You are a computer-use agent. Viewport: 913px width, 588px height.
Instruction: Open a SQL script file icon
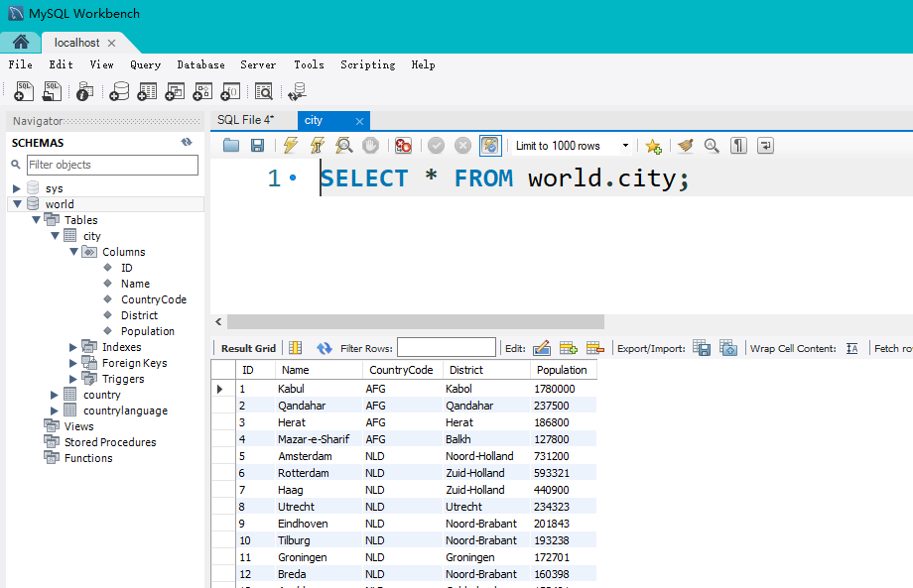tap(52, 91)
